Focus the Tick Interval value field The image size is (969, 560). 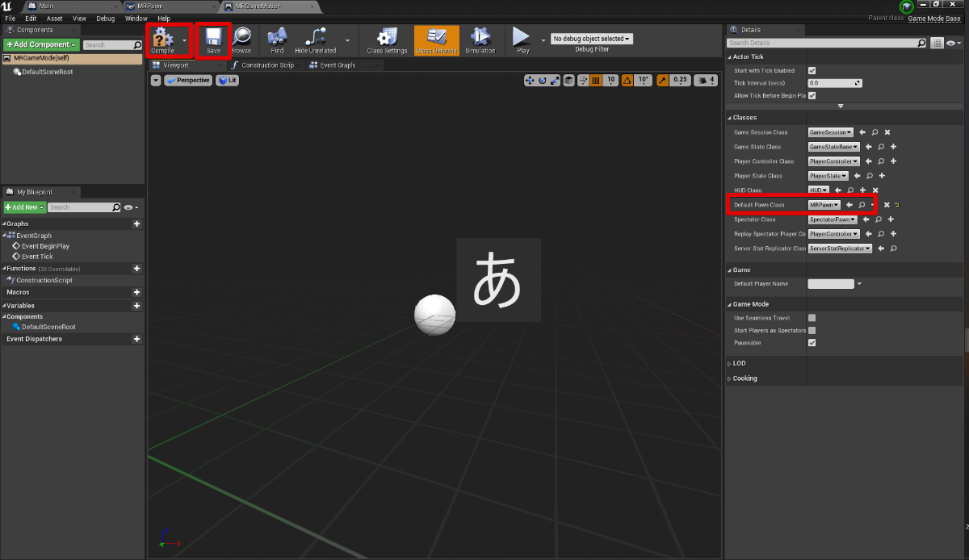coord(835,83)
